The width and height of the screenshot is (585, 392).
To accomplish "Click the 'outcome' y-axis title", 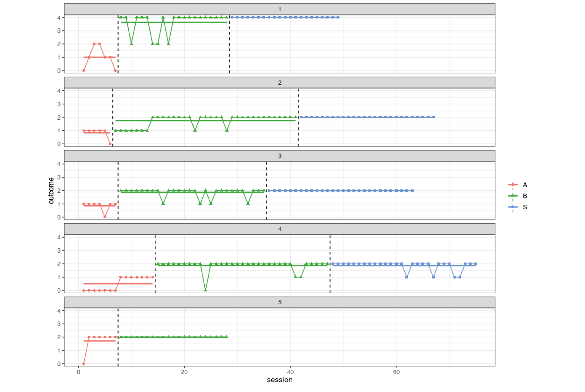I will pos(51,191).
